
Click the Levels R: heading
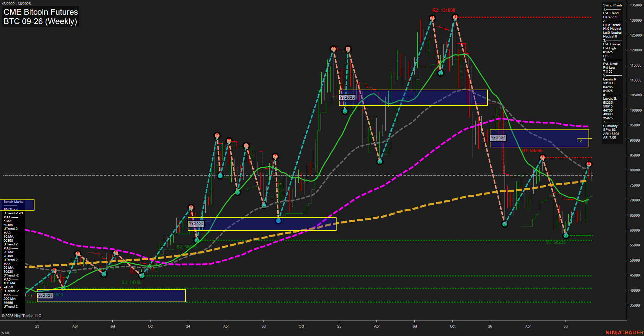(x=610, y=79)
